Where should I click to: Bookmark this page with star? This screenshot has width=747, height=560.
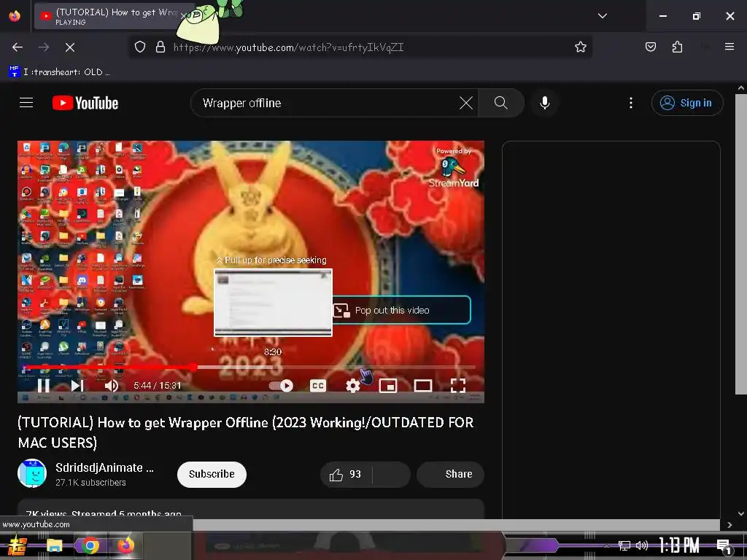point(580,47)
